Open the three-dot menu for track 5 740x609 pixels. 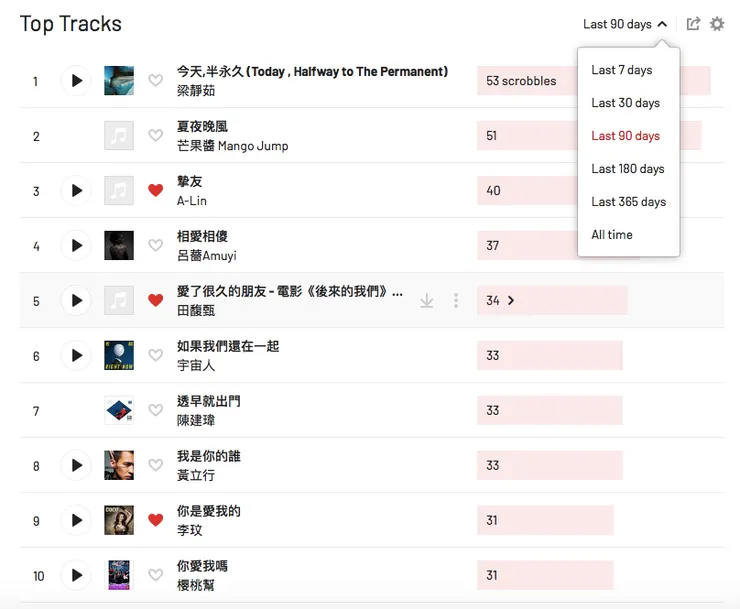click(456, 300)
